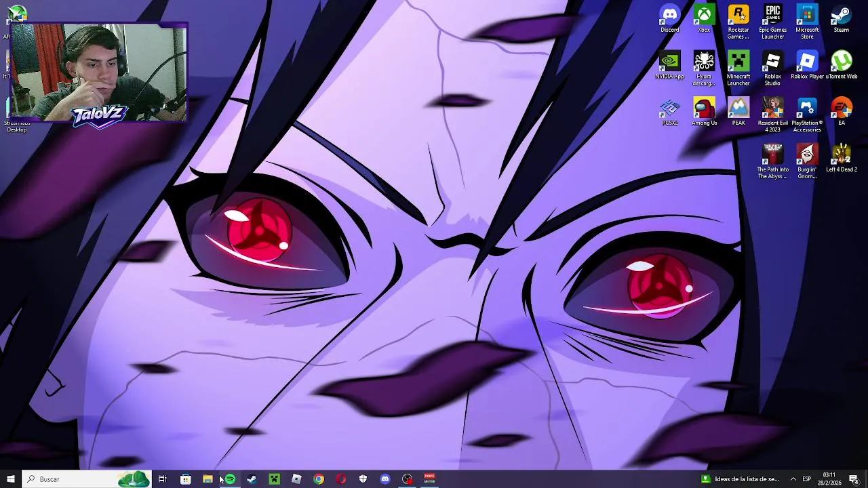Open Microsoft Store taskbar icon

185,479
